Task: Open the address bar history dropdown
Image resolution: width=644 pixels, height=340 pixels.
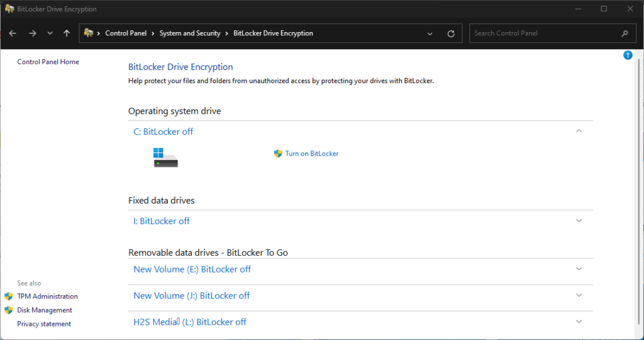Action: click(430, 33)
